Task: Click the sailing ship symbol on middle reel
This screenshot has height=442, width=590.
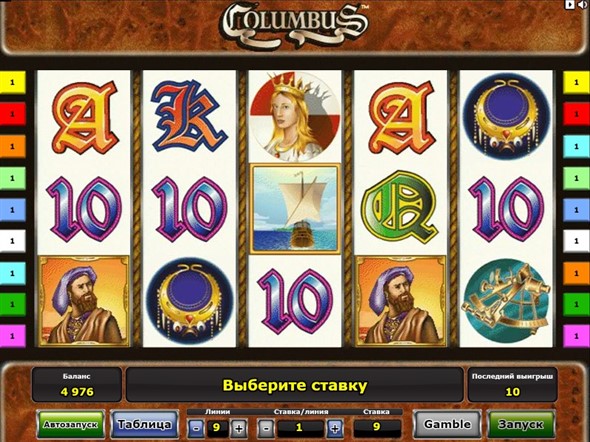Action: [295, 209]
